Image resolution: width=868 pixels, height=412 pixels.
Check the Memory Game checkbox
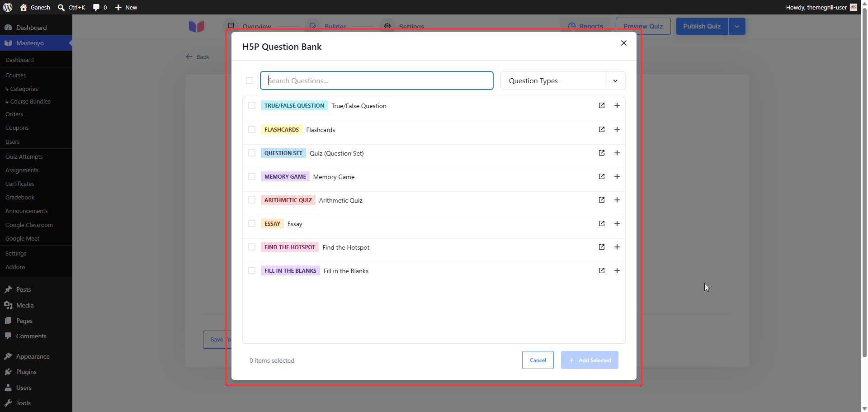pyautogui.click(x=252, y=176)
